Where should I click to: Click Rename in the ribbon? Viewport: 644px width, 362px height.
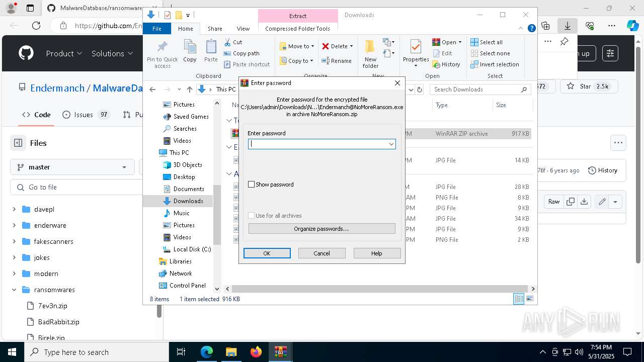(337, 61)
